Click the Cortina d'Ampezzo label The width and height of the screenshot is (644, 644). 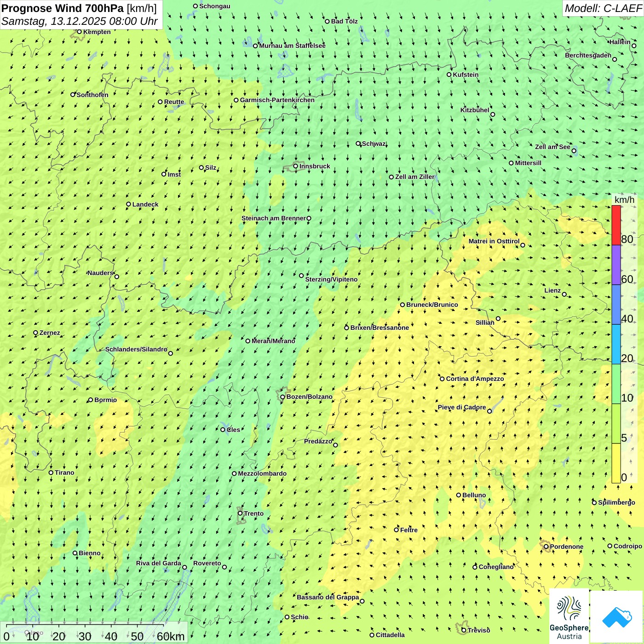coord(475,379)
